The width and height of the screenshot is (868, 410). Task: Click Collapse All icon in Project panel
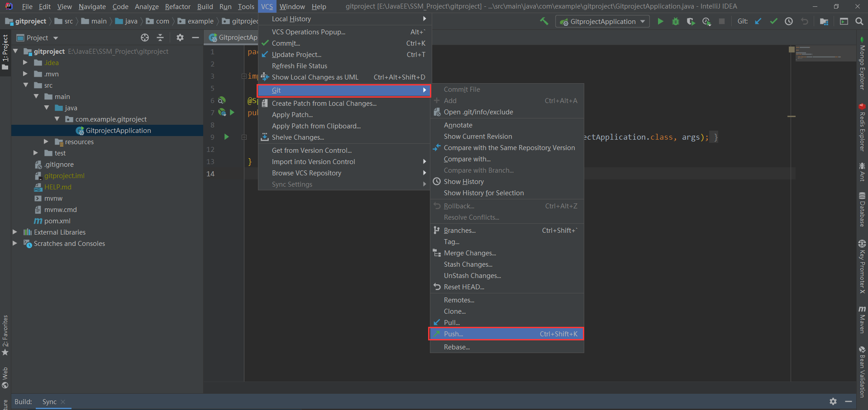coord(160,38)
